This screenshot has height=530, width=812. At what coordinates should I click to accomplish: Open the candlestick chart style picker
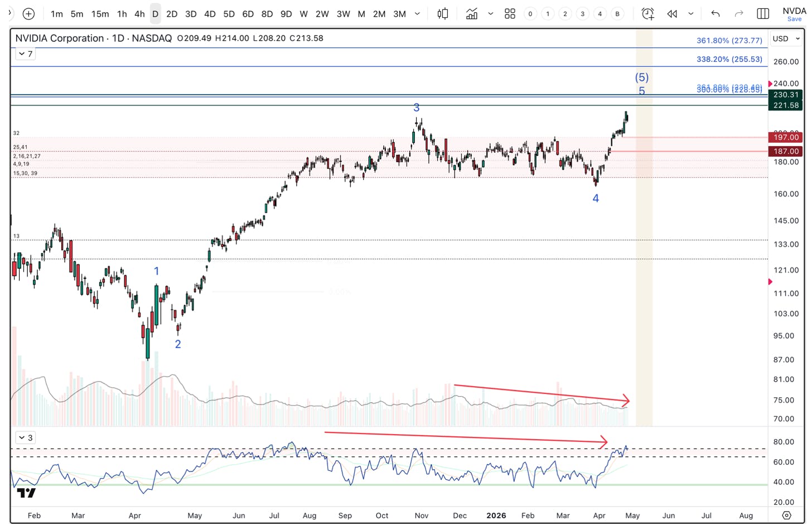(x=443, y=14)
